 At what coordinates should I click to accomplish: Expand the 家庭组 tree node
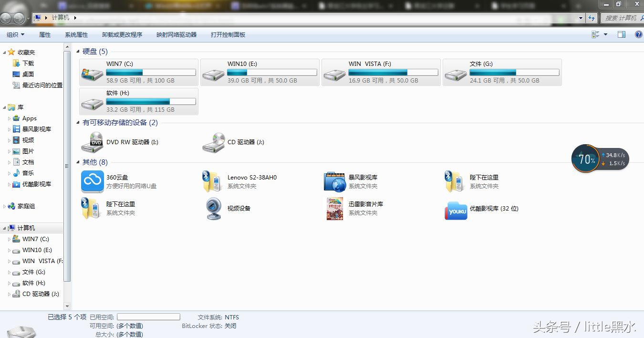click(4, 206)
